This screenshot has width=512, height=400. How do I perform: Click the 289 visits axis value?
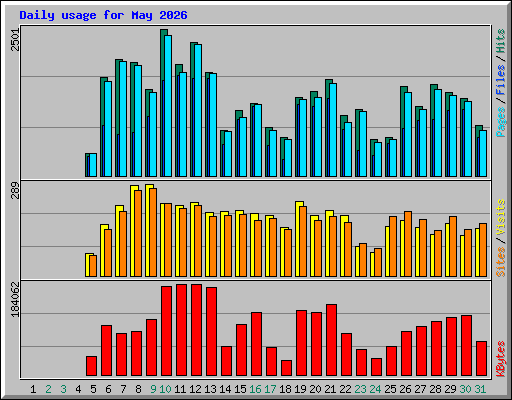(x=16, y=190)
